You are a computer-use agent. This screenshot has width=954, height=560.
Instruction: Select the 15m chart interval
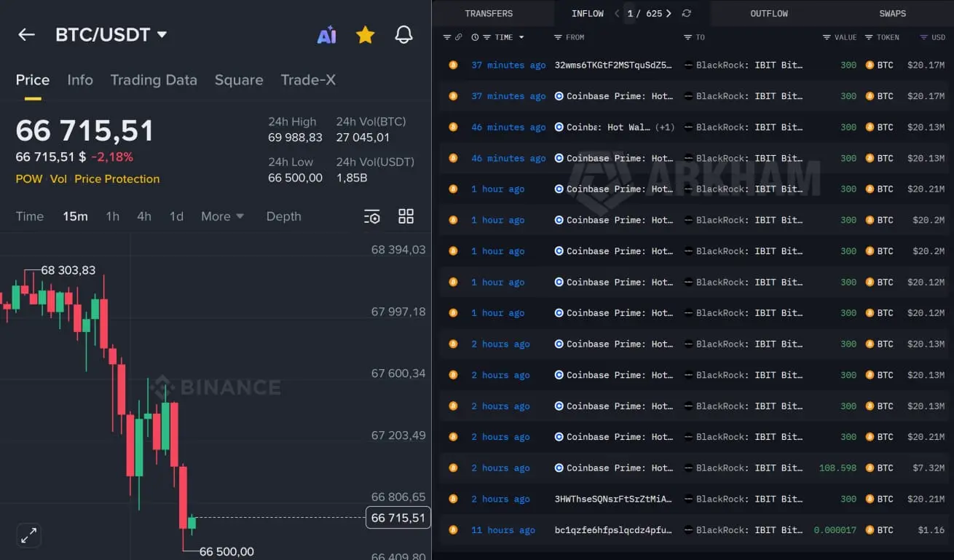[x=75, y=216]
